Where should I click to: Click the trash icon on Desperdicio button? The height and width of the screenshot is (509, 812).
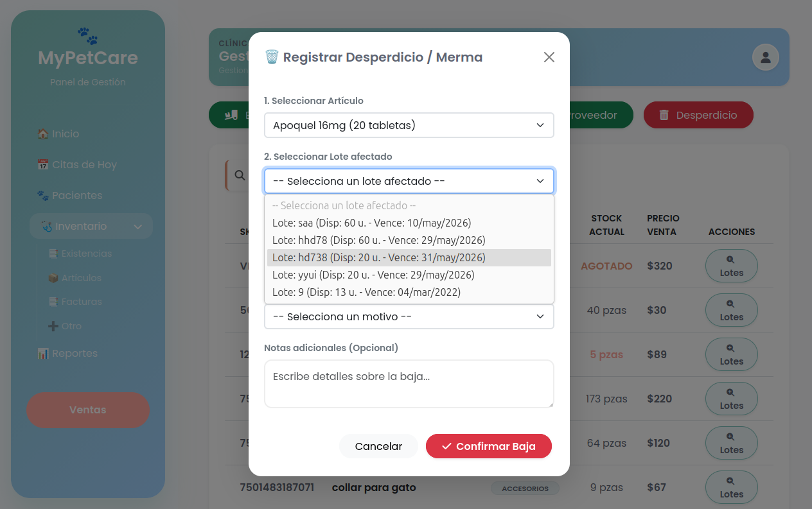pos(664,116)
